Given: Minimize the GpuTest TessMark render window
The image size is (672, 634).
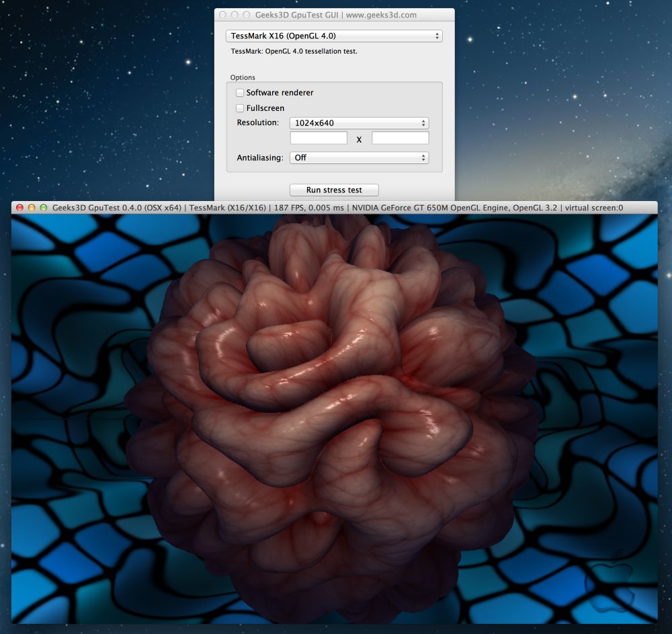Looking at the screenshot, I should pos(32,208).
